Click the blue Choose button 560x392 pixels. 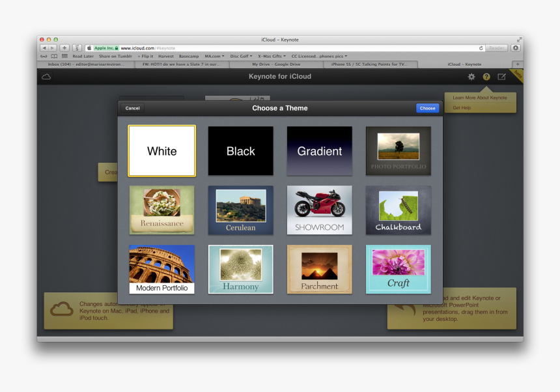427,108
